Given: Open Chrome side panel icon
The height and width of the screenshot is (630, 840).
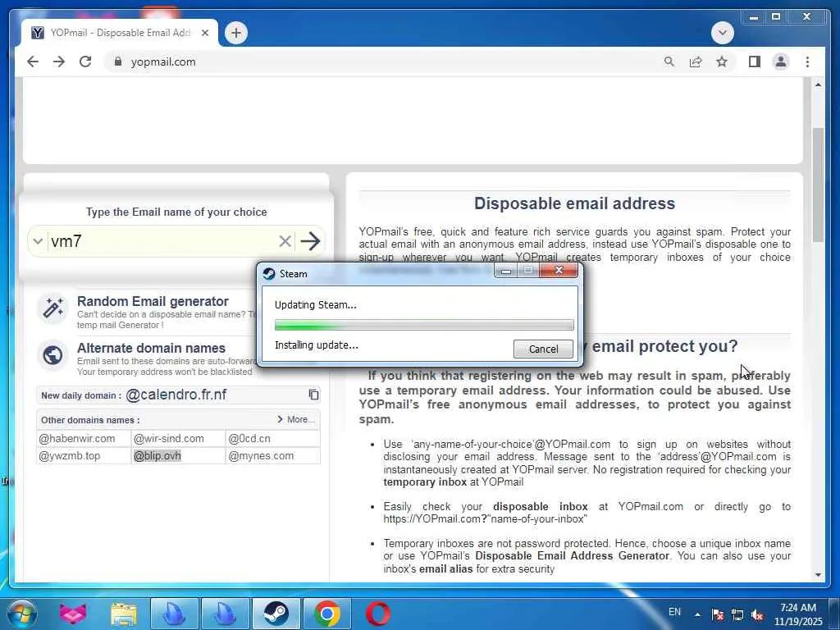Looking at the screenshot, I should 755,62.
